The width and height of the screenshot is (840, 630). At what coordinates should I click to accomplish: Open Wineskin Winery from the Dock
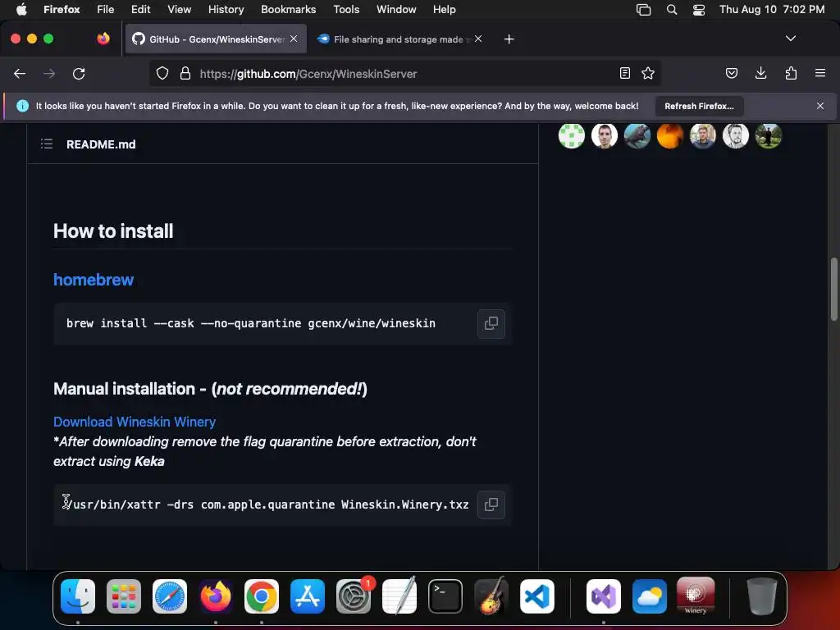(x=696, y=596)
